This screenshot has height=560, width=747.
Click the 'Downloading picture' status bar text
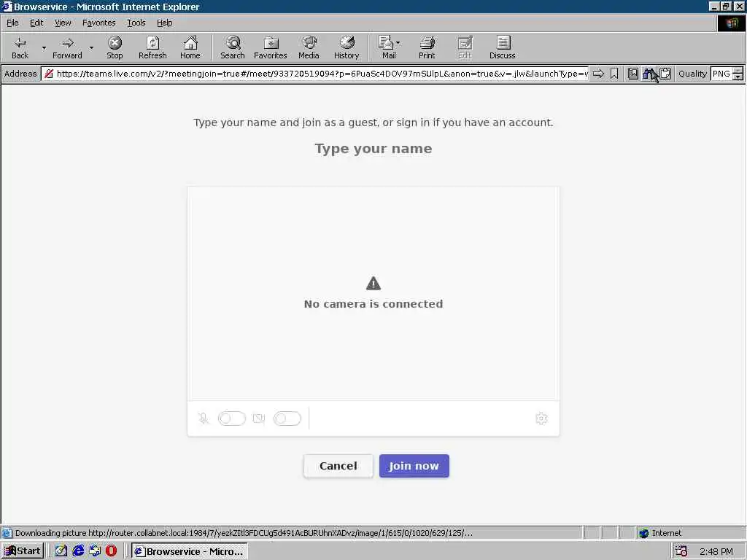244,533
